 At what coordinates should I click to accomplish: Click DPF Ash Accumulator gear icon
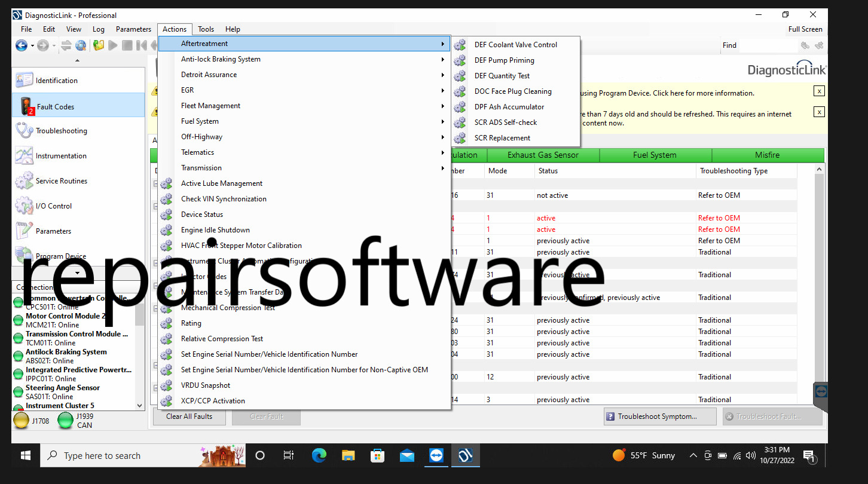click(460, 107)
